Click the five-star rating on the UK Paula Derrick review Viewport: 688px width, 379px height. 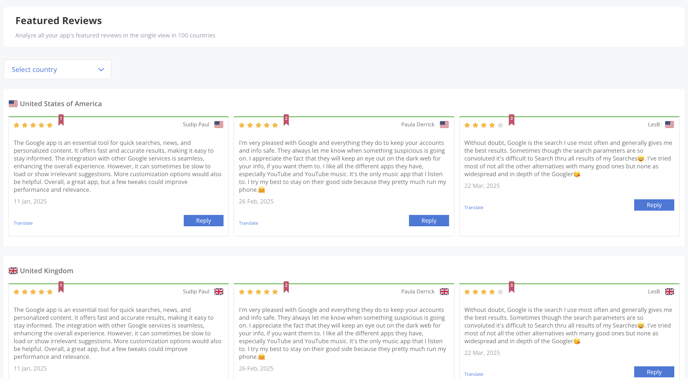point(258,292)
